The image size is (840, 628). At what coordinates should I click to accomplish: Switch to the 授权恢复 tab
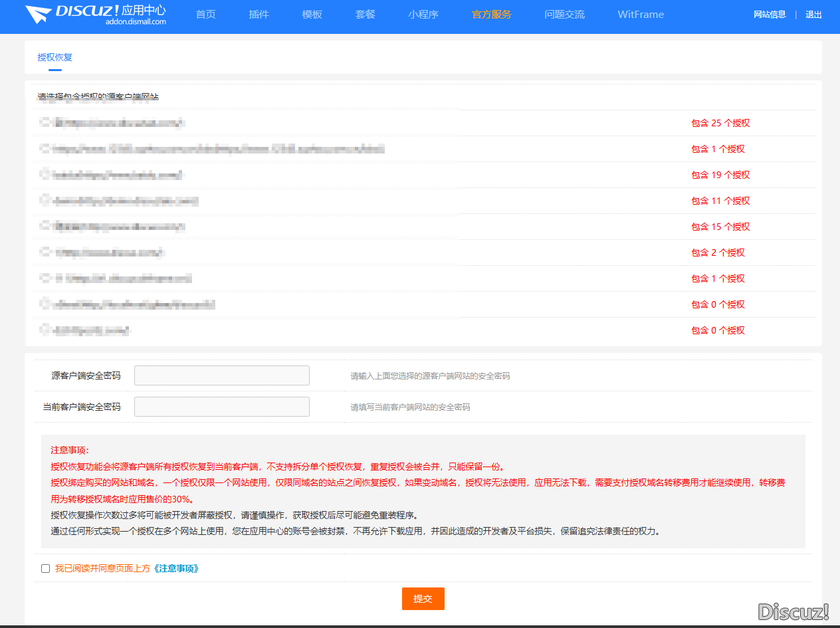coord(55,57)
